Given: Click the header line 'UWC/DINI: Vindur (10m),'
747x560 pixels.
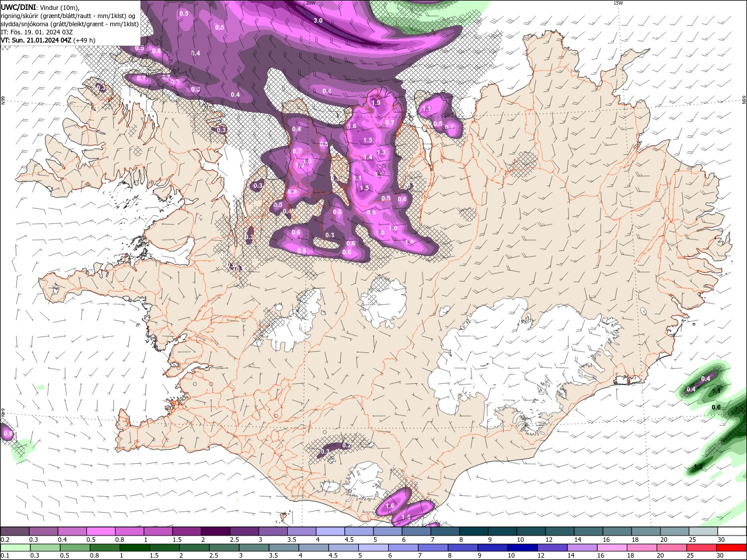Looking at the screenshot, I should click(39, 7).
